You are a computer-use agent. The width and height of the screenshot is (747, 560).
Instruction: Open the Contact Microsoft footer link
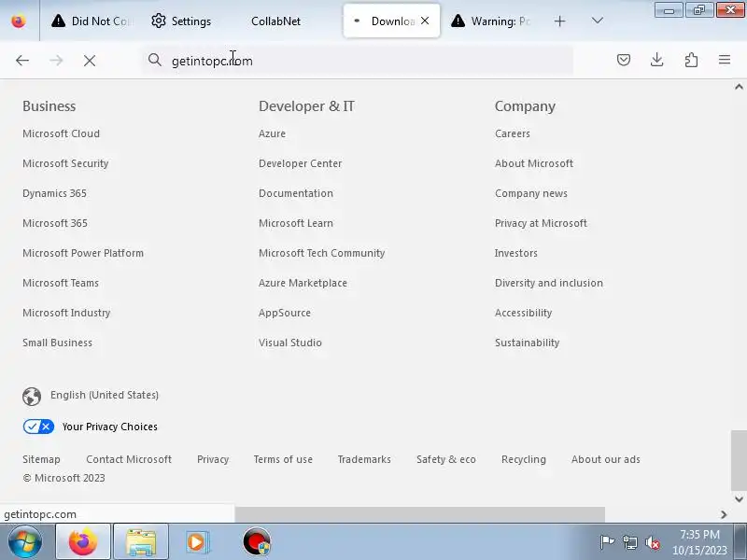pos(129,459)
